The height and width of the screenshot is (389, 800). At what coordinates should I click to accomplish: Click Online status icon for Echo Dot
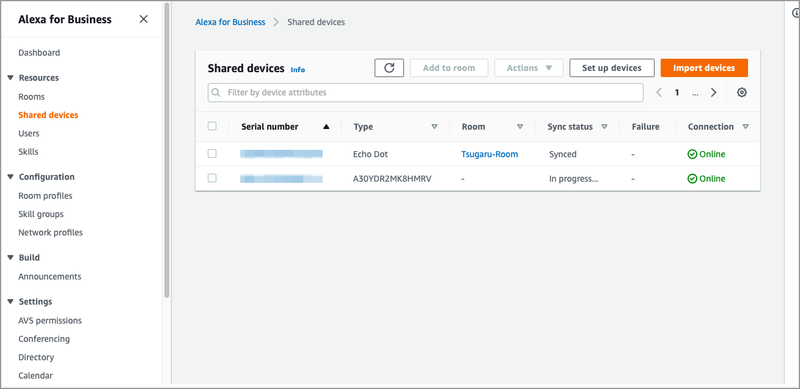pos(692,154)
